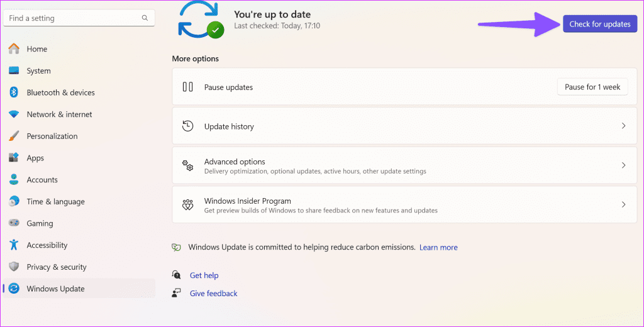
Task: Click the Give feedback person icon
Action: pyautogui.click(x=176, y=293)
